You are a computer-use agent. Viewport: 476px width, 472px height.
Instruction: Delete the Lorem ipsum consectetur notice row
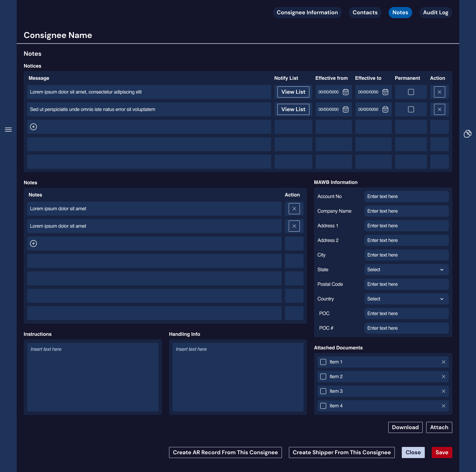(439, 92)
